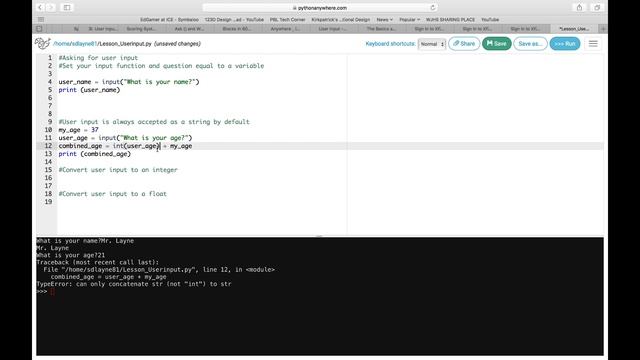Click the TypeError message in the console
The width and height of the screenshot is (640, 360).
tap(134, 284)
